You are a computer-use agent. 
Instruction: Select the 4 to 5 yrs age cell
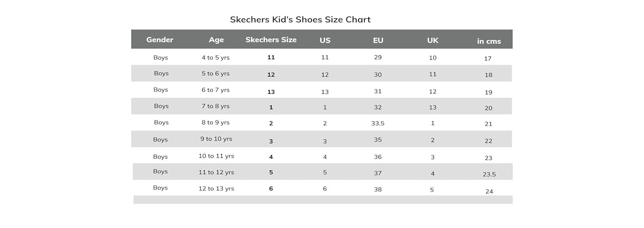pyautogui.click(x=216, y=57)
